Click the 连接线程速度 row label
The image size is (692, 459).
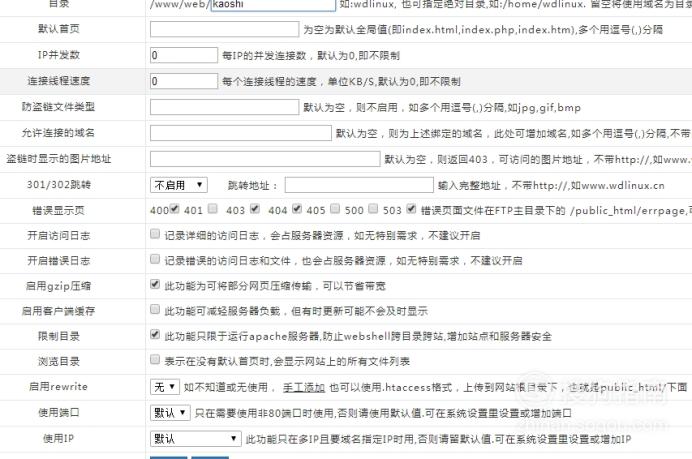[x=58, y=81]
